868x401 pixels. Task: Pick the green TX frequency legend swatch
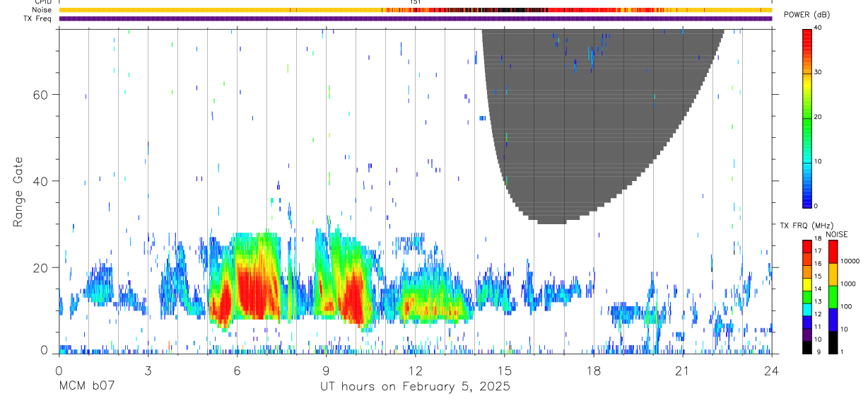[807, 297]
